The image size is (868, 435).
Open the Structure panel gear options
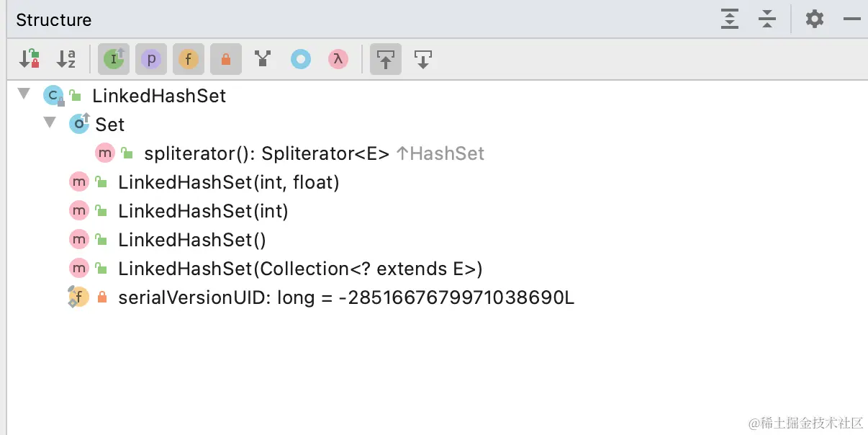pos(815,19)
